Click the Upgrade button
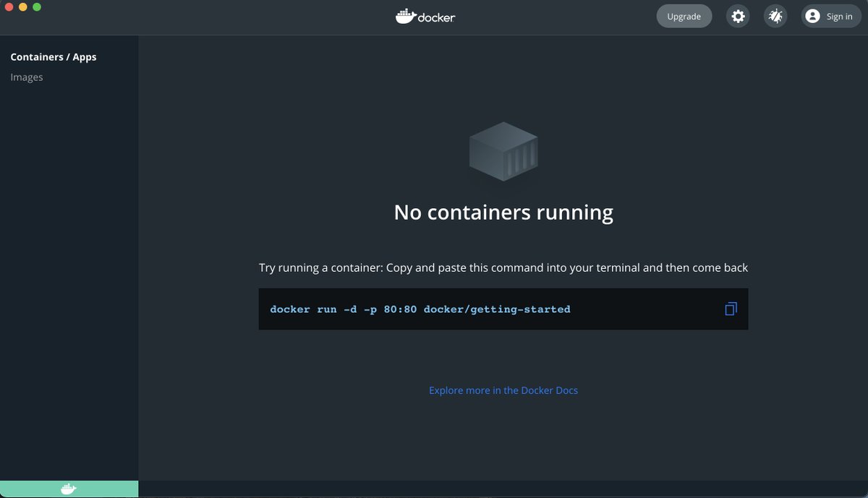Screen dimensions: 868x498 pos(684,16)
